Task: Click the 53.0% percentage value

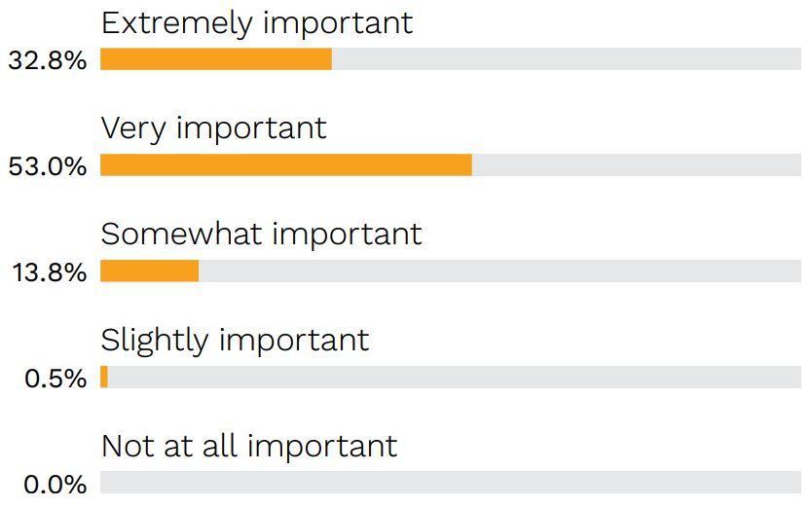Action: 47,166
